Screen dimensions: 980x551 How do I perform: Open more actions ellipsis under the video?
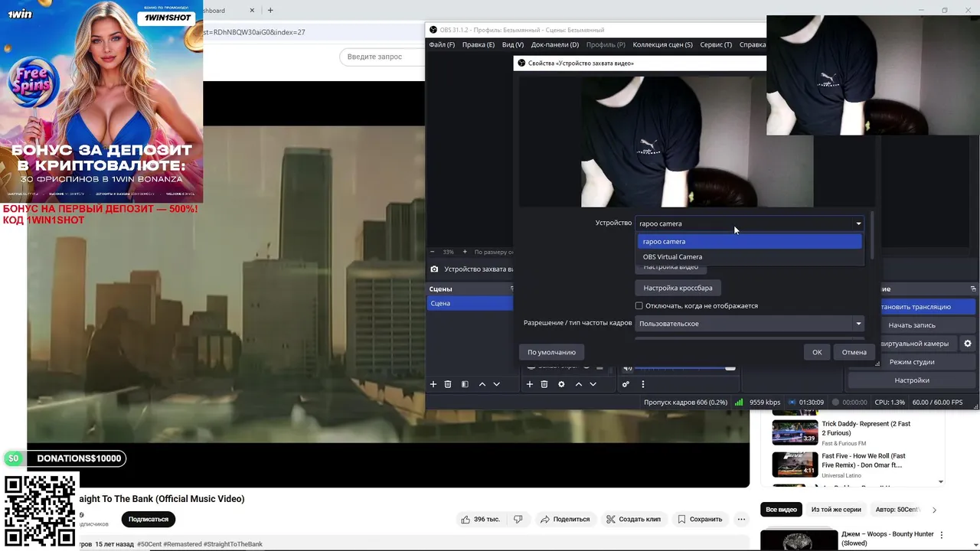coord(741,519)
